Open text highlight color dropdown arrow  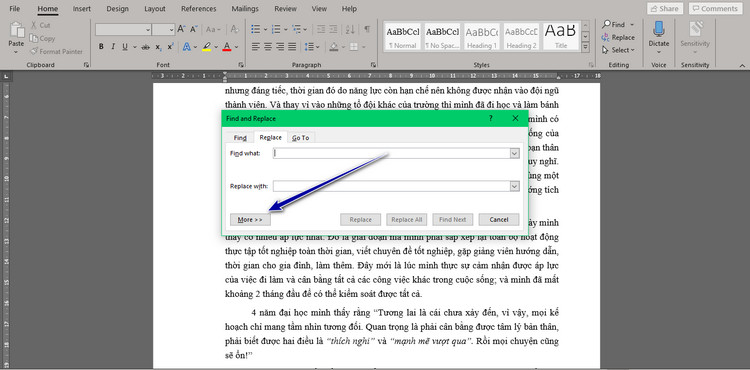tap(216, 47)
